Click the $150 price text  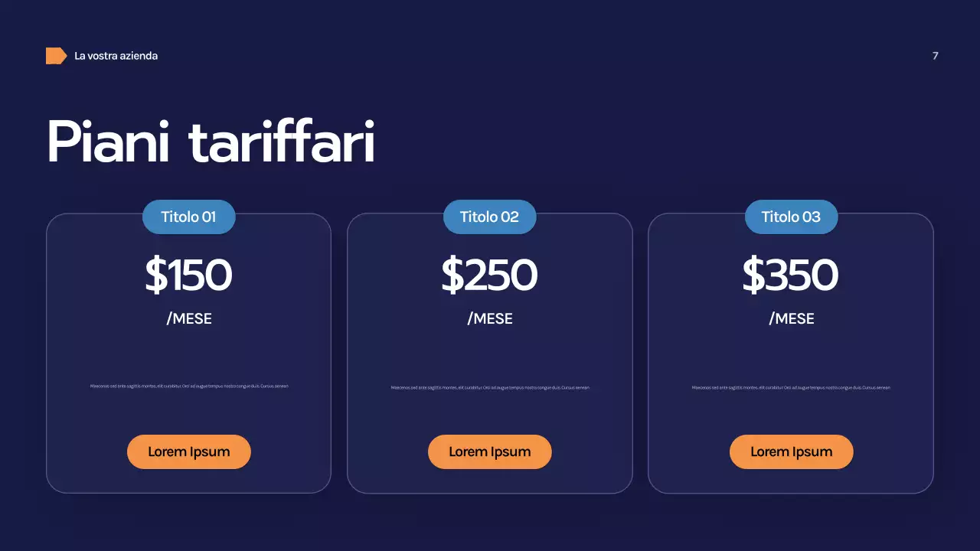(x=188, y=275)
